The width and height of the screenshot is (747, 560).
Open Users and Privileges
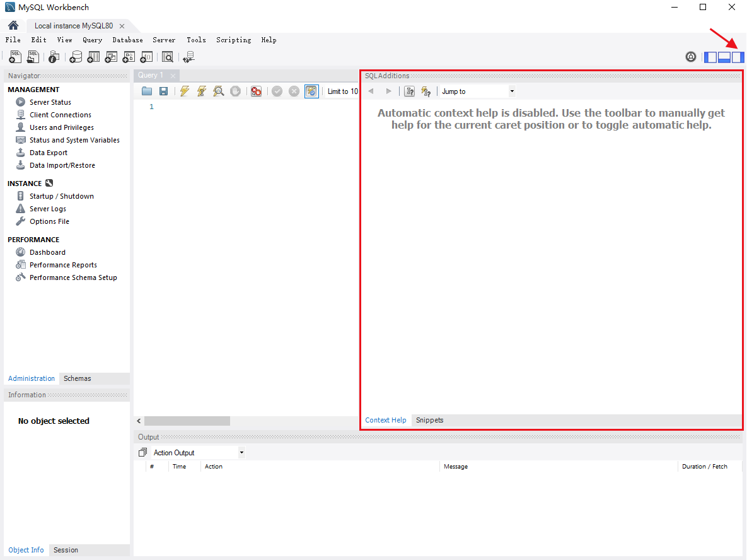(61, 127)
